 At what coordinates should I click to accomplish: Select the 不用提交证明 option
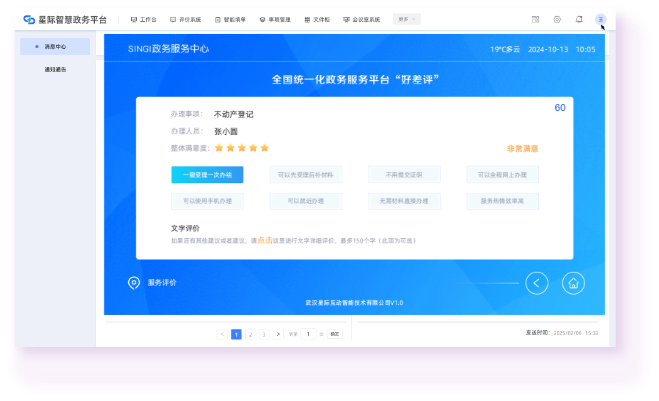[404, 175]
